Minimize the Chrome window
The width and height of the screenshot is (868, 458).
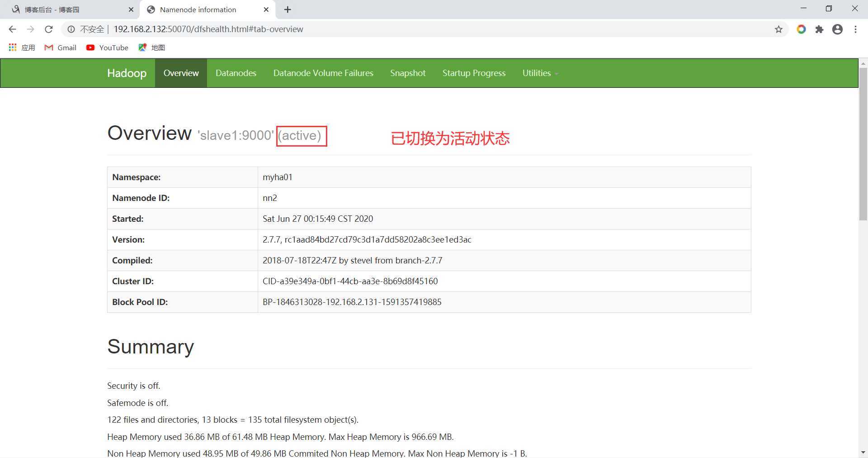(803, 9)
